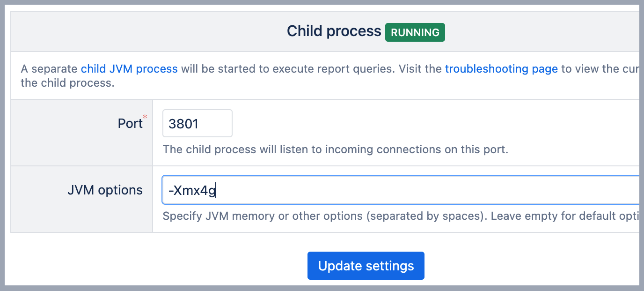Select the Child process section heading
The height and width of the screenshot is (291, 644).
tap(334, 31)
